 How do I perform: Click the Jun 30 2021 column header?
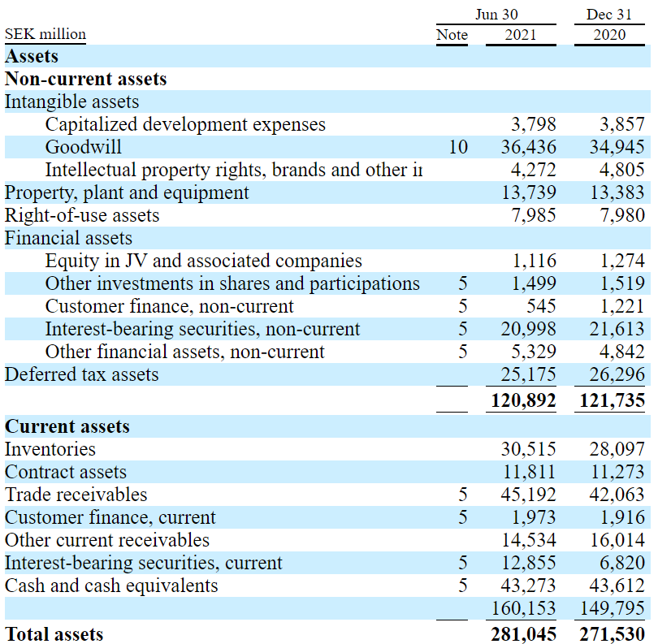[x=521, y=25]
